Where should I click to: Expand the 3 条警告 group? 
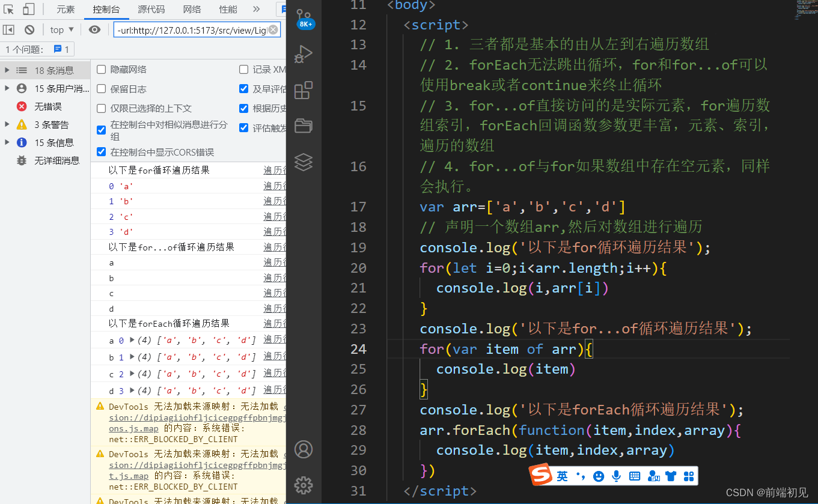[7, 124]
